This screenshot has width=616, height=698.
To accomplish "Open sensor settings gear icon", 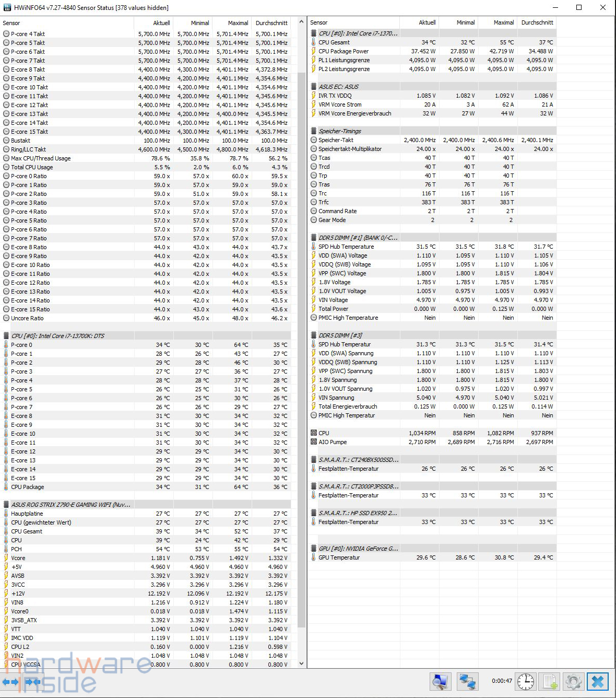I will [x=573, y=681].
